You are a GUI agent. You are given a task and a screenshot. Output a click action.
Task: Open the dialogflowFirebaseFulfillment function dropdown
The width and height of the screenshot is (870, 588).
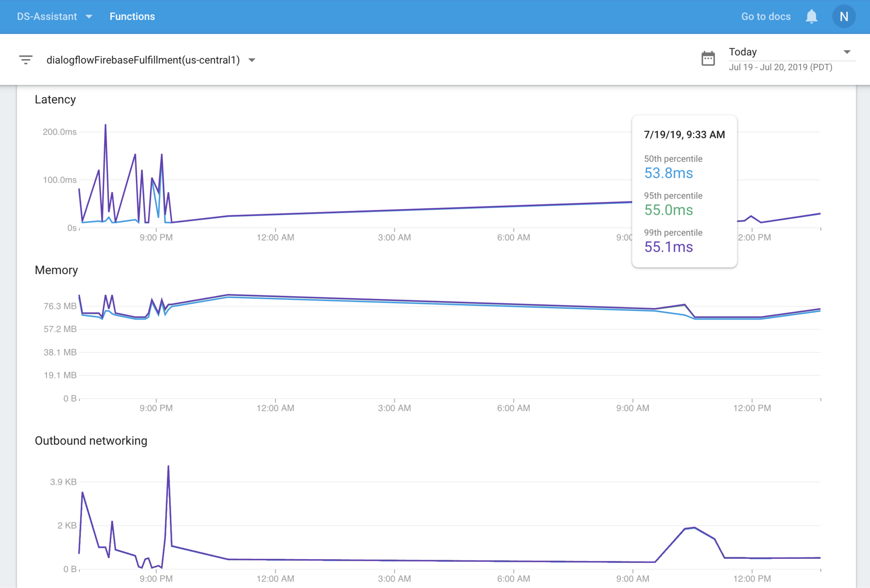pos(252,60)
